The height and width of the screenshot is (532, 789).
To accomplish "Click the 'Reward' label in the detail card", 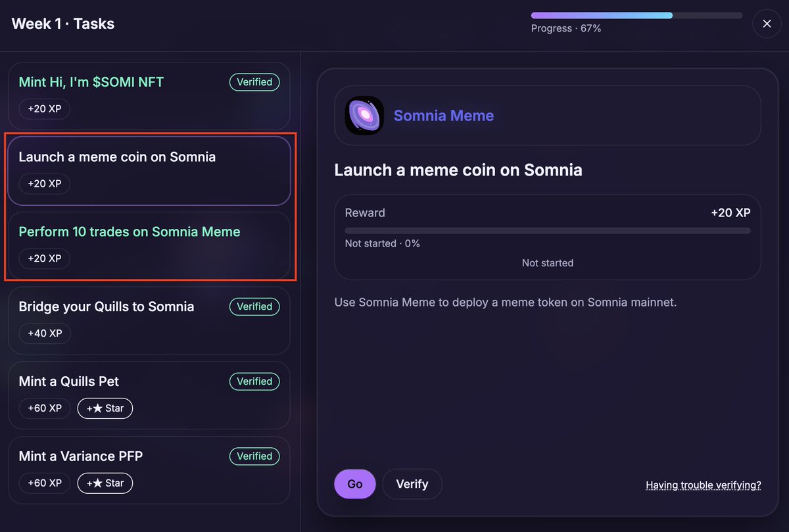I will (x=365, y=213).
